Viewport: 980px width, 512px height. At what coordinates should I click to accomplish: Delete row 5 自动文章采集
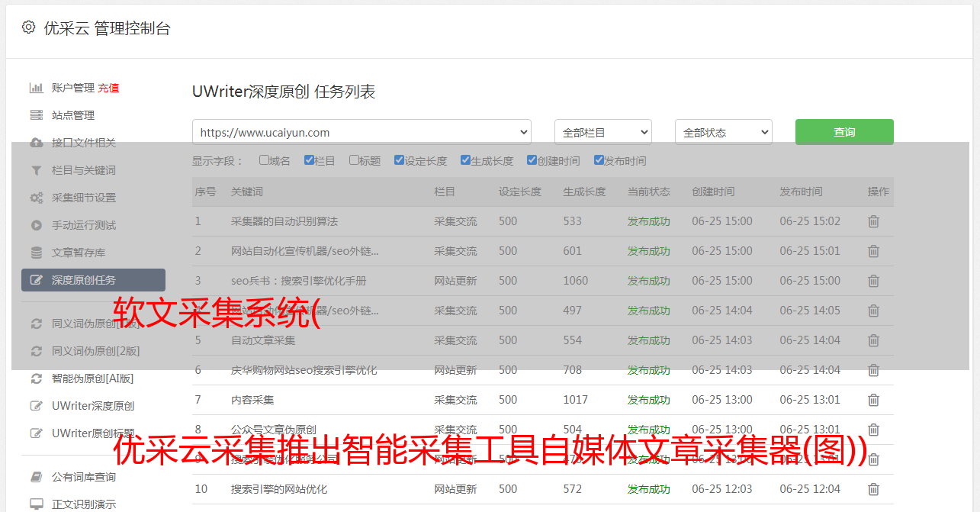874,340
